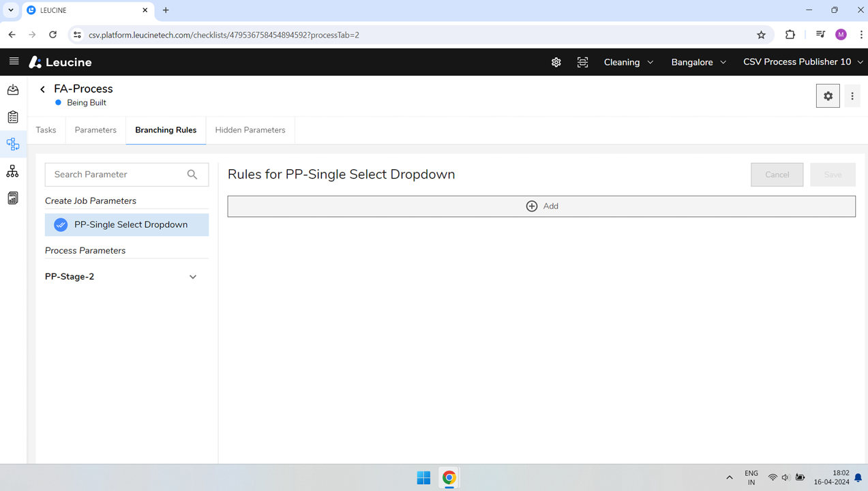
Task: Open the inbox icon in the left sidebar
Action: 13,90
